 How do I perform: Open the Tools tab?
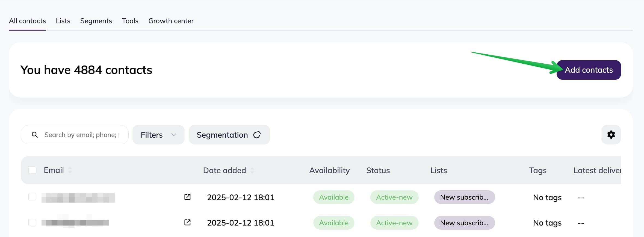click(x=130, y=21)
